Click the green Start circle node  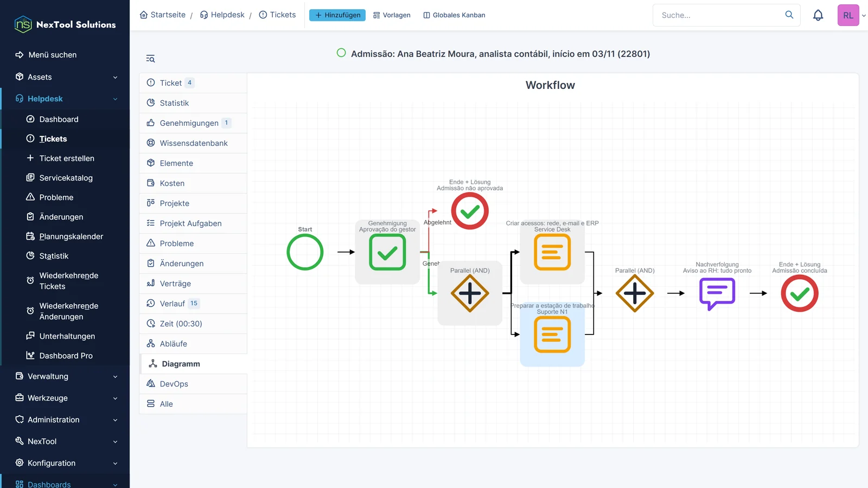305,252
